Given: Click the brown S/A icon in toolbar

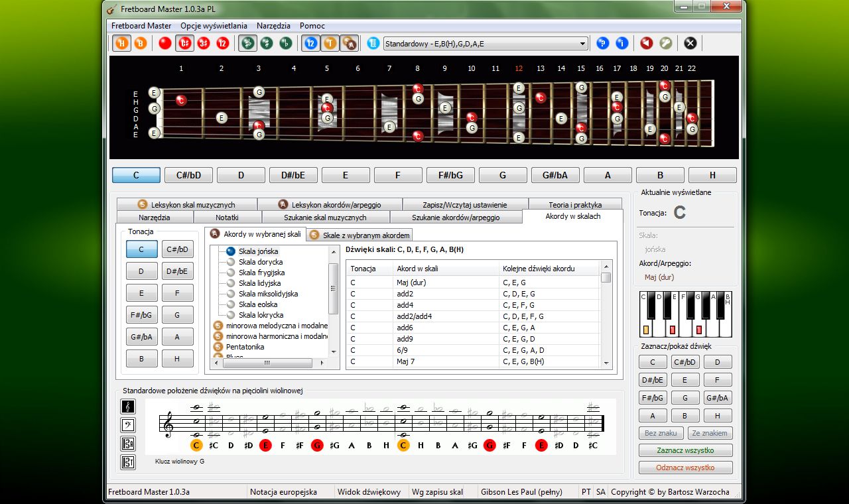Looking at the screenshot, I should coord(350,43).
